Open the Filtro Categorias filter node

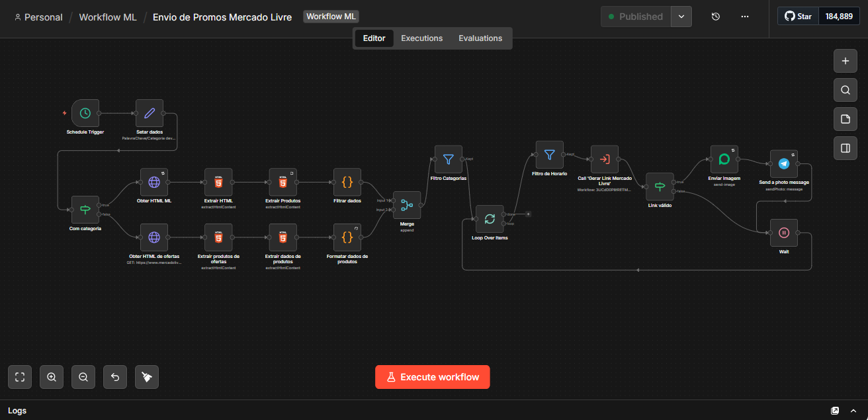pos(449,159)
